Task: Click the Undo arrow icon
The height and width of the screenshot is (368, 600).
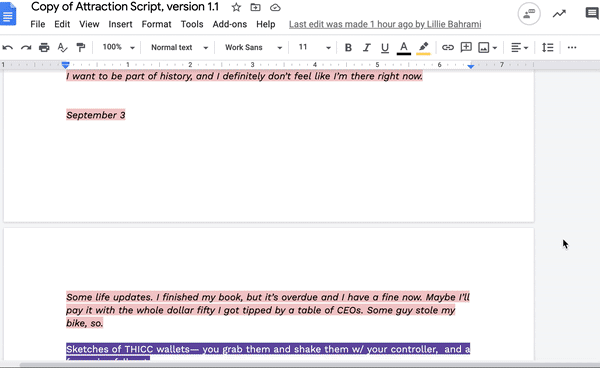Action: tap(8, 47)
